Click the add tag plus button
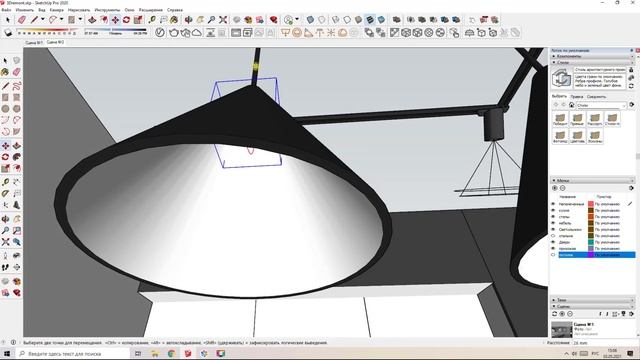Screen dimensions: 640x360 coord(555,188)
